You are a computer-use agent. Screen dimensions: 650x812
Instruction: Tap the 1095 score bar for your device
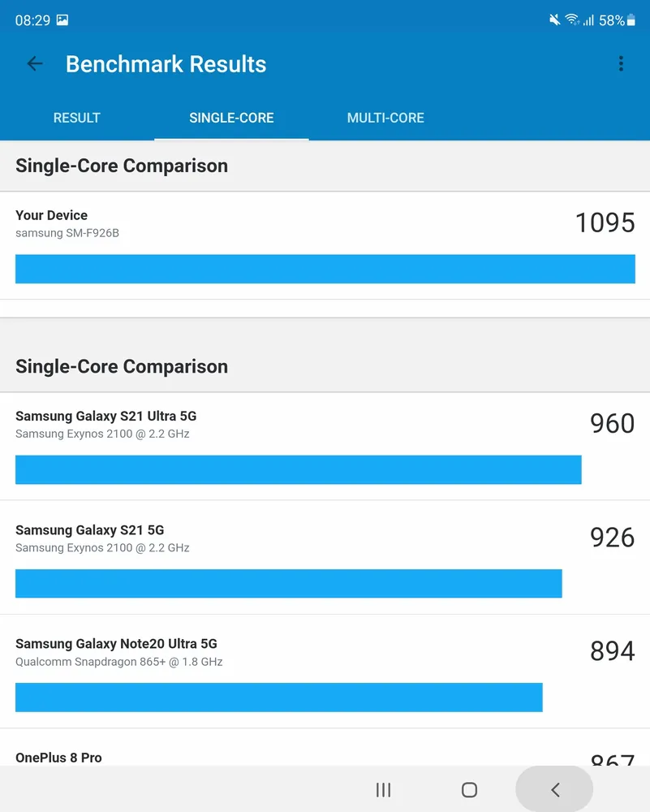325,269
